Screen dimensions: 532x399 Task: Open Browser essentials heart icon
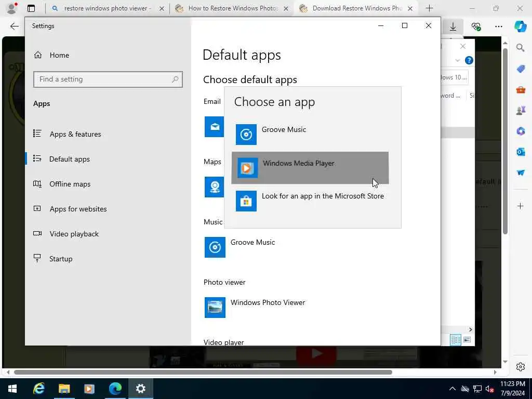(476, 26)
